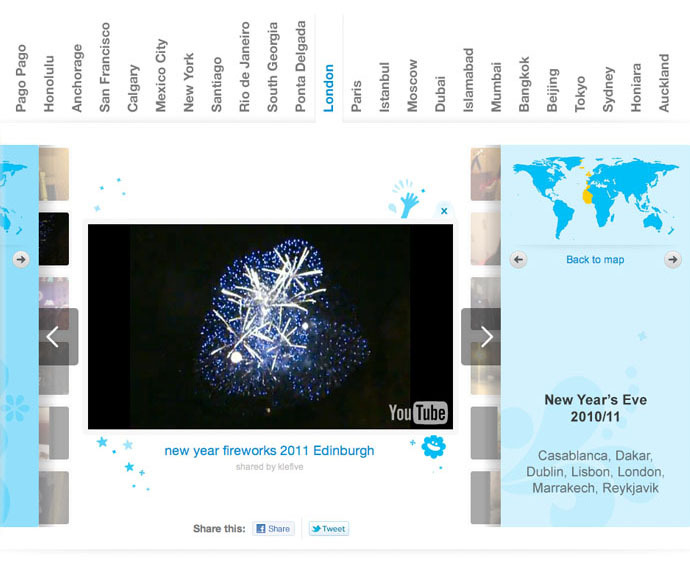This screenshot has height=580, width=690.
Task: Select the Mexico City tab
Action: pos(161,75)
